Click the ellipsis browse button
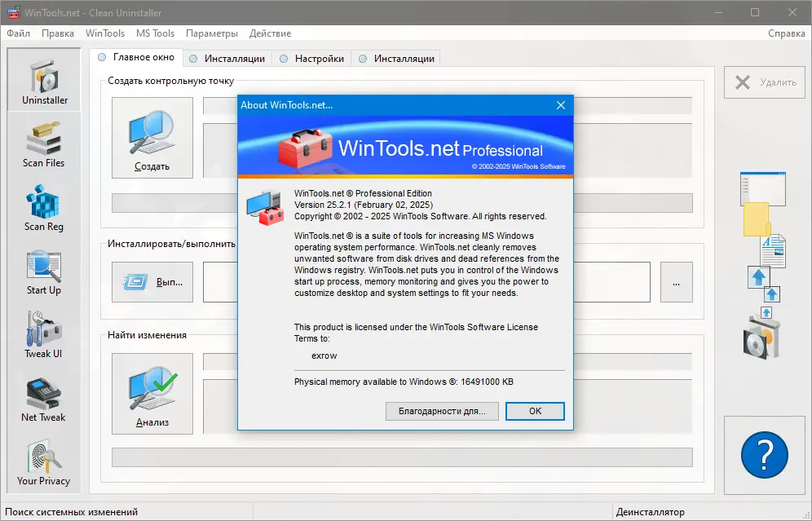812x521 pixels. click(677, 282)
